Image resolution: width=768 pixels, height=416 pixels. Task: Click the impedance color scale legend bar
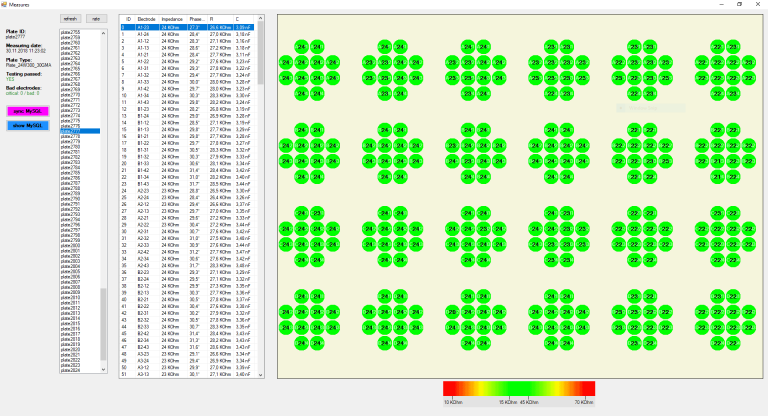click(x=519, y=389)
